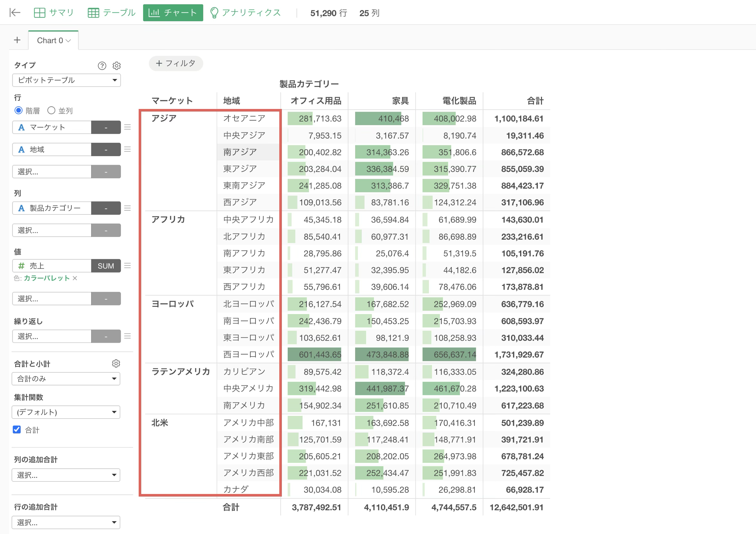Image resolution: width=756 pixels, height=534 pixels.
Task: Switch to the チャート view
Action: [x=173, y=13]
